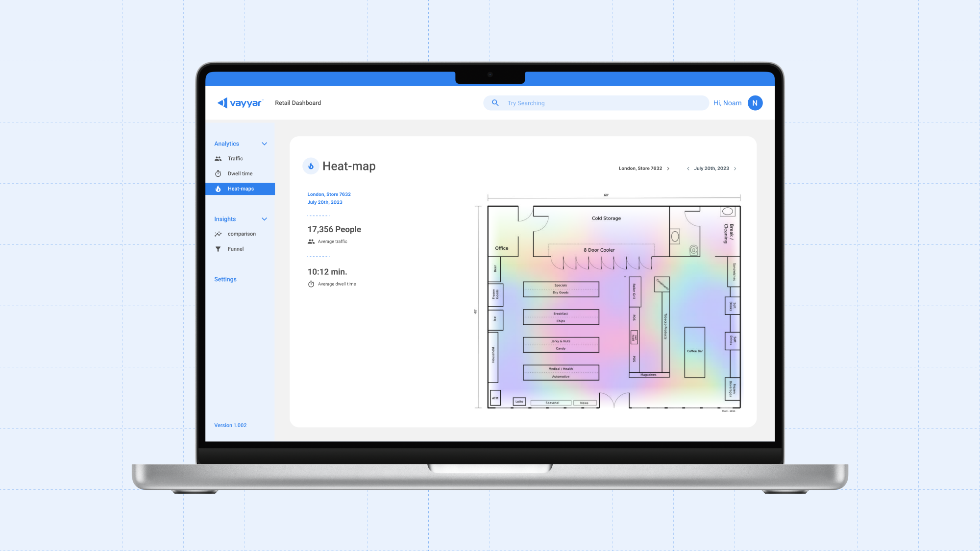
Task: Click the 8 Door Cooler on floor plan
Action: click(x=599, y=250)
